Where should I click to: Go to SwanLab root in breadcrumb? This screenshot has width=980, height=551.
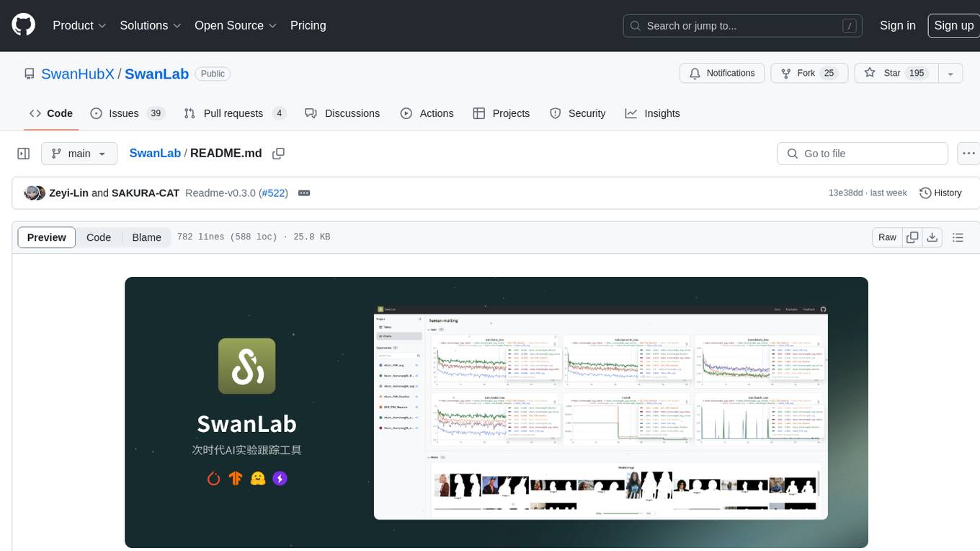click(x=155, y=154)
